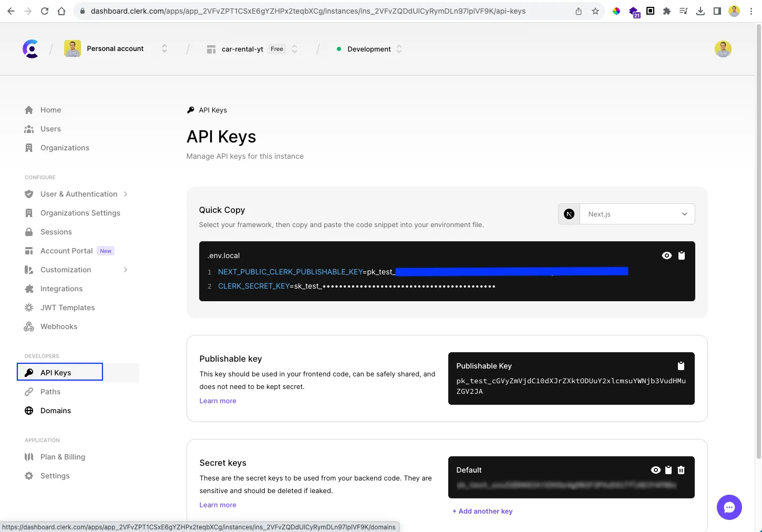The height and width of the screenshot is (532, 762).
Task: Click the Clerk logo icon
Action: pos(31,49)
